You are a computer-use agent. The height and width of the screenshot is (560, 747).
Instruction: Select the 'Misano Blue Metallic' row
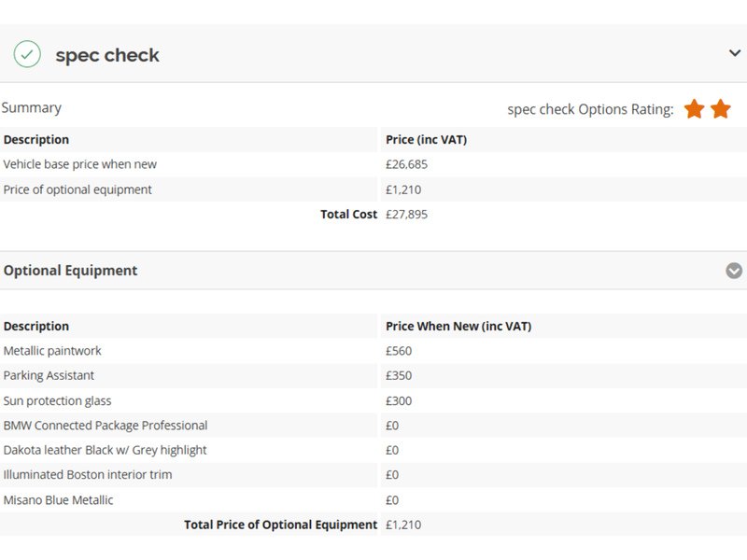[x=373, y=500]
